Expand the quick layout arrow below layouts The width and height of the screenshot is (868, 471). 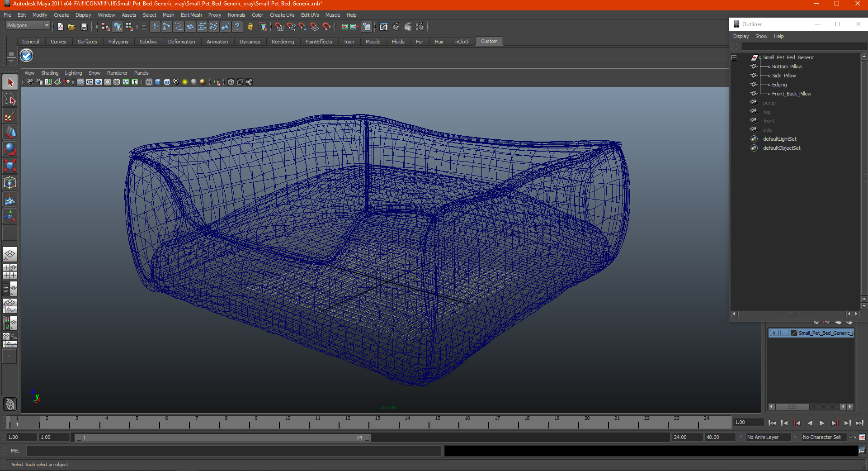click(9, 357)
